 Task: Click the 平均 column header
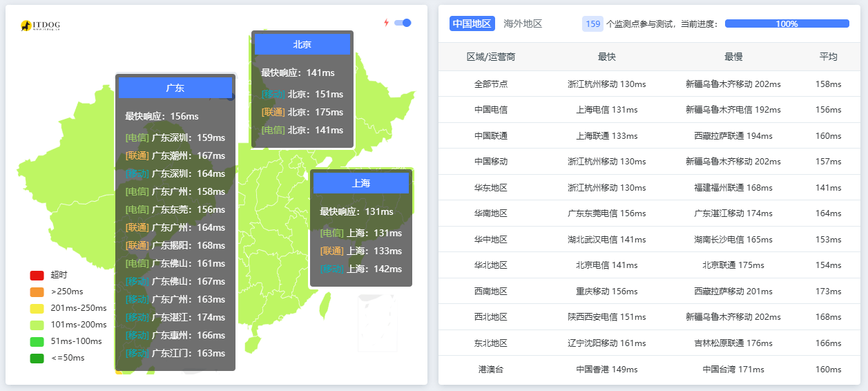point(828,57)
